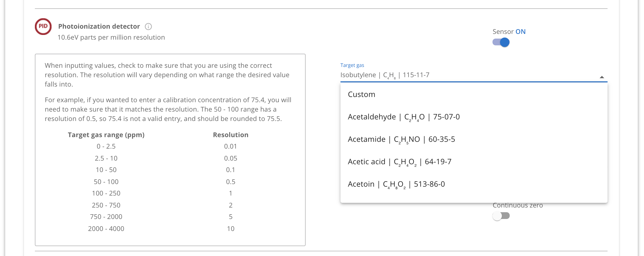Open the Photoionization detector info tooltip

[148, 26]
